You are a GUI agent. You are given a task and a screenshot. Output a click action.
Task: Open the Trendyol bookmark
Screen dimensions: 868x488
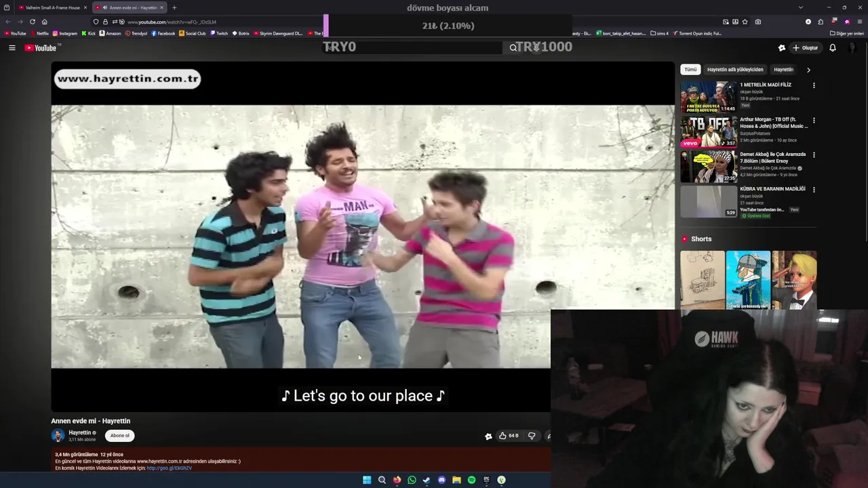point(136,33)
